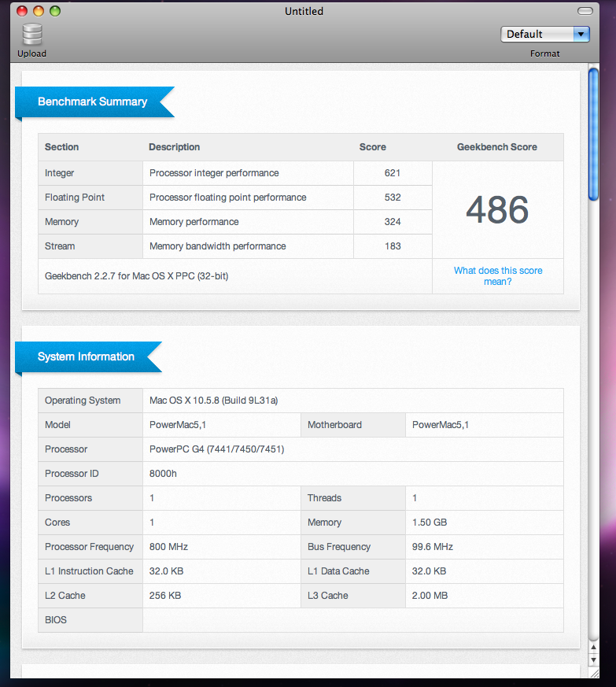Click L3 Cache value 2.00 MB
Viewport: 616px width, 687px height.
pyautogui.click(x=430, y=596)
